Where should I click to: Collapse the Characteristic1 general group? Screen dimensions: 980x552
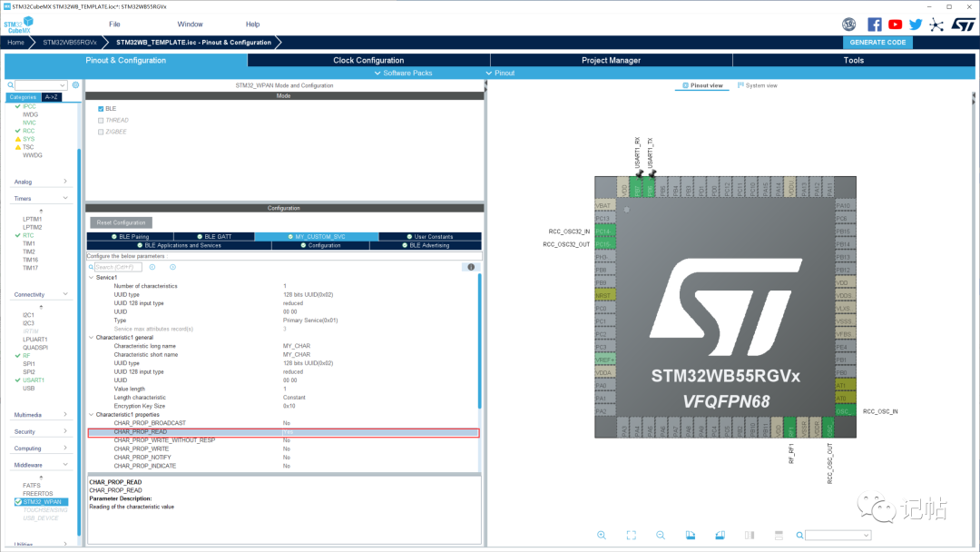(x=92, y=338)
